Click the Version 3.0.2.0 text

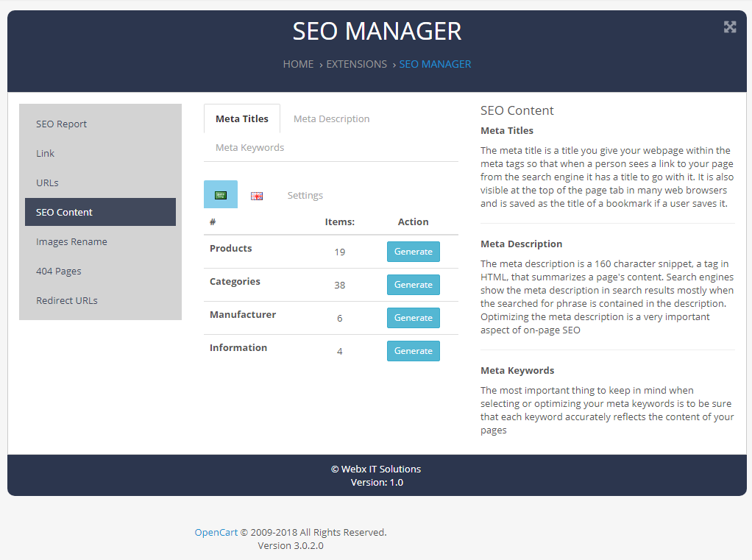pos(291,545)
